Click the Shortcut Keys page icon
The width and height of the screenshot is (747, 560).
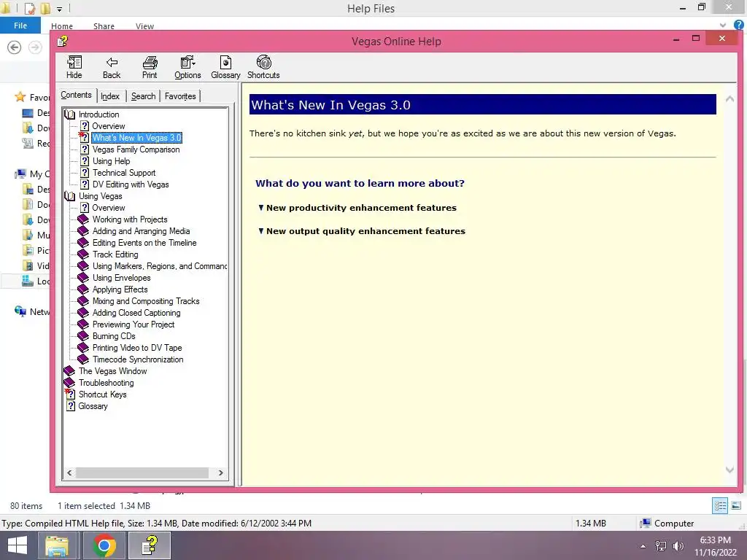pos(70,394)
